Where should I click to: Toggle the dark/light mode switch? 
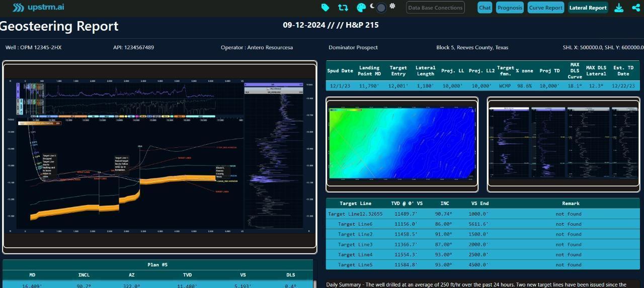tap(381, 8)
